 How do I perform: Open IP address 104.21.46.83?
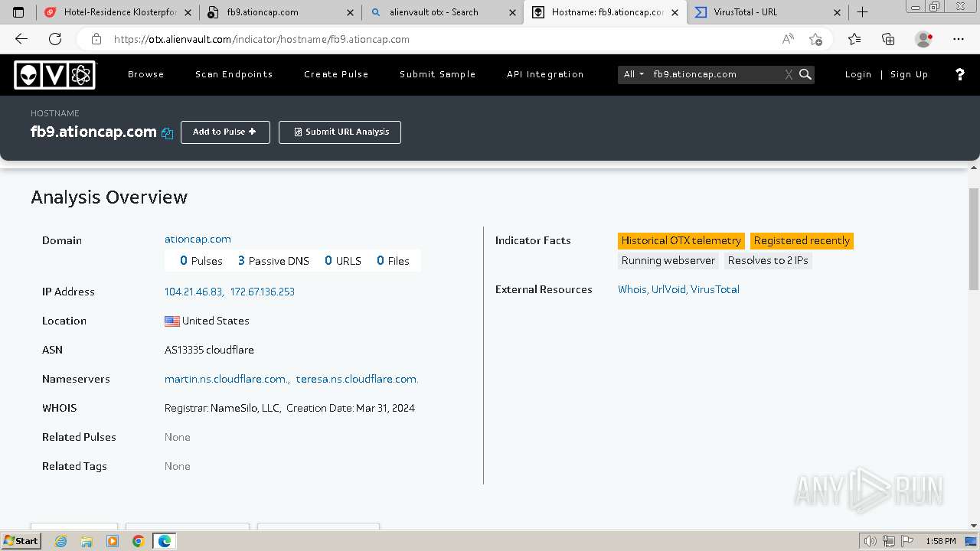193,292
